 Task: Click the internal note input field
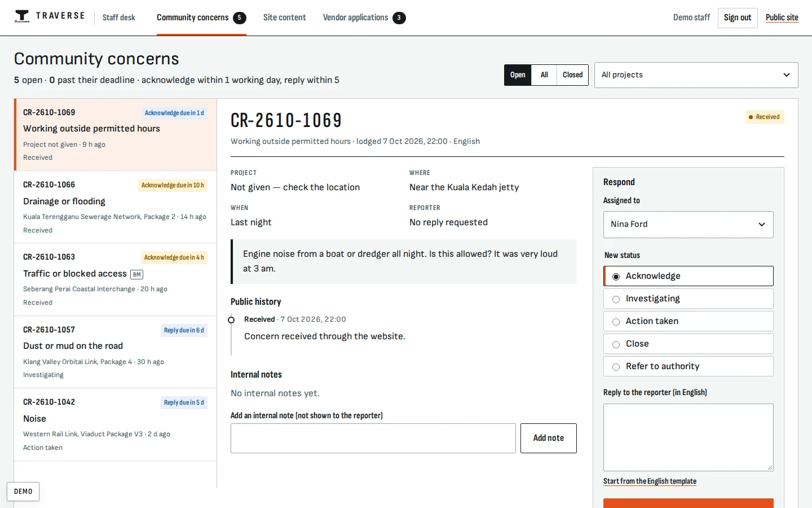pos(373,438)
